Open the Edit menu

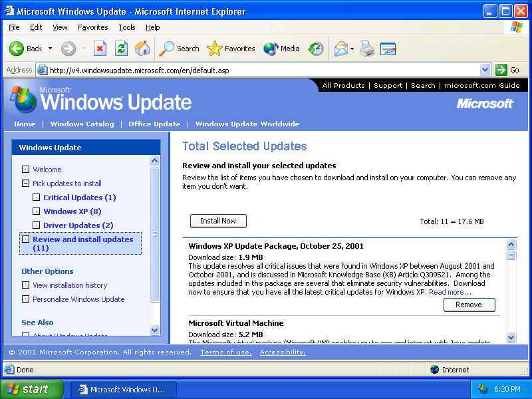point(36,27)
